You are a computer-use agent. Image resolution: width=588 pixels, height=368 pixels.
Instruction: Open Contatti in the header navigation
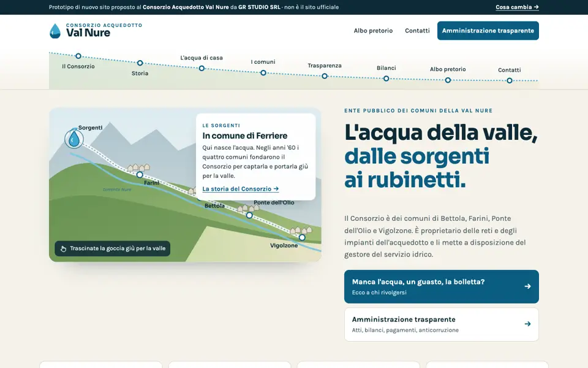point(417,31)
